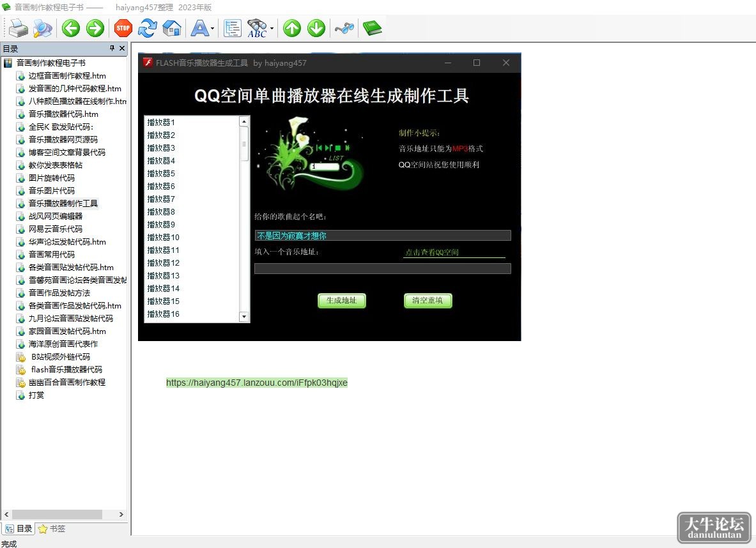Click the eyeglasses toolbar icon
The height and width of the screenshot is (548, 756).
pos(344,29)
